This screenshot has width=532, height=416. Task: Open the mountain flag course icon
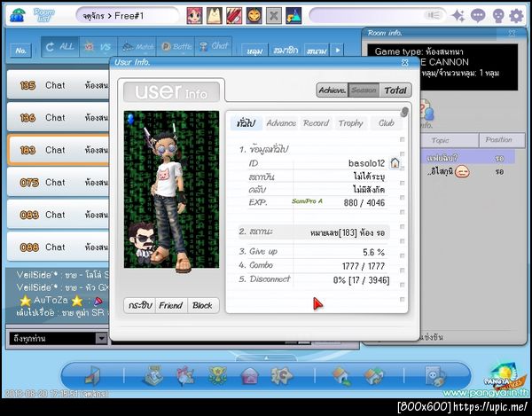click(293, 16)
